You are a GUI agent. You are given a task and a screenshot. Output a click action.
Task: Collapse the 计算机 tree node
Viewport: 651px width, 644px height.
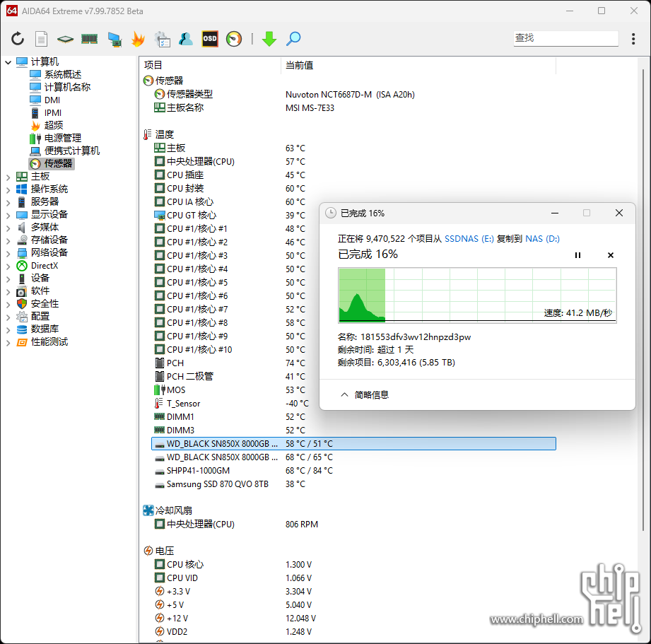click(8, 62)
